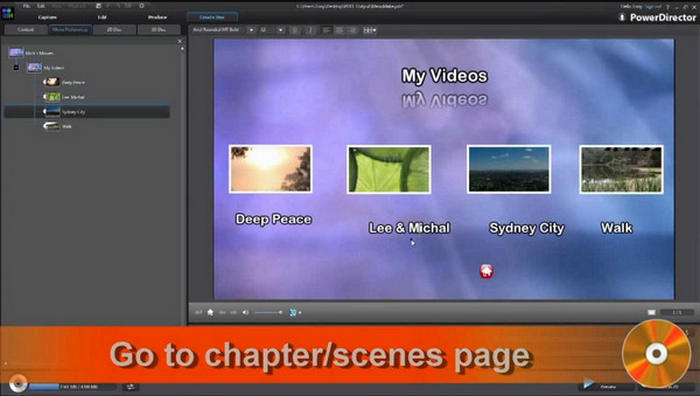Click the burn disc icon at the bottom left

pos(18,384)
